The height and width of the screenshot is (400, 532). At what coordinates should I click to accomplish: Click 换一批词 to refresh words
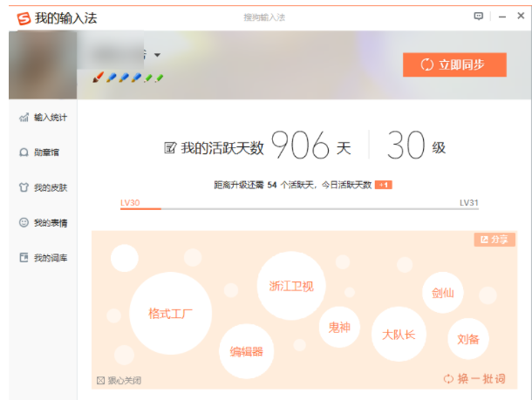coord(474,378)
